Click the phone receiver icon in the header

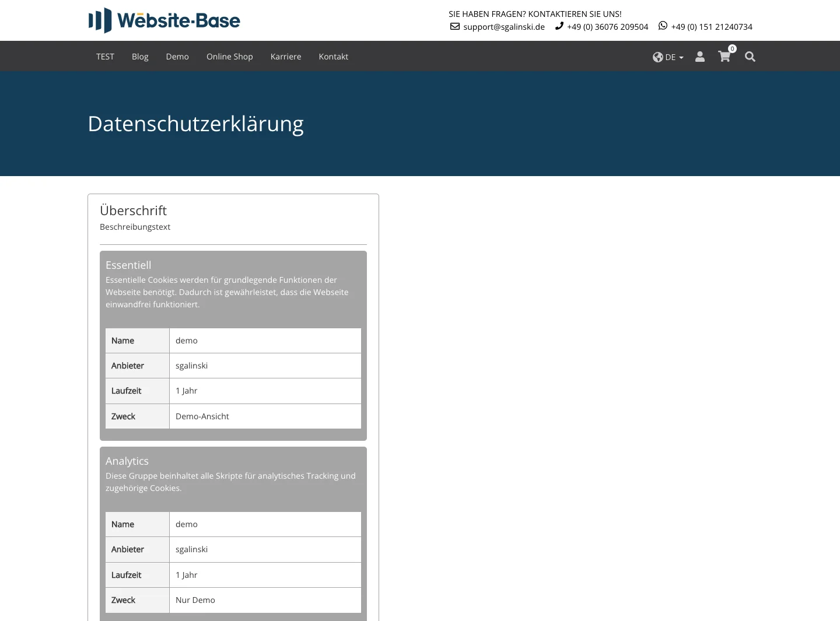[558, 26]
